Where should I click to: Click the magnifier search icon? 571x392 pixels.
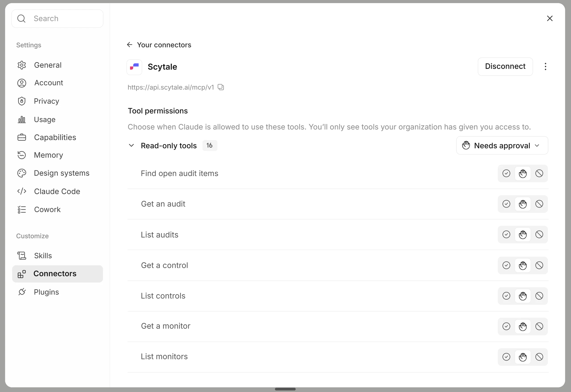coord(21,19)
